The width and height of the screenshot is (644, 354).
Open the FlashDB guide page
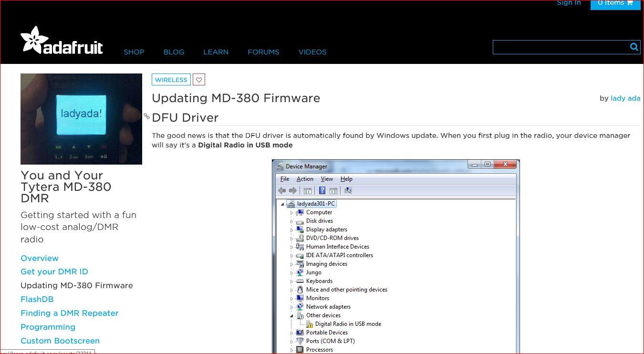pos(37,299)
